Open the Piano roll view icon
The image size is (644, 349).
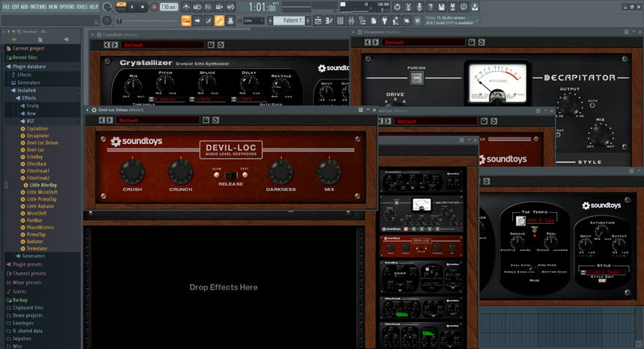click(x=329, y=20)
